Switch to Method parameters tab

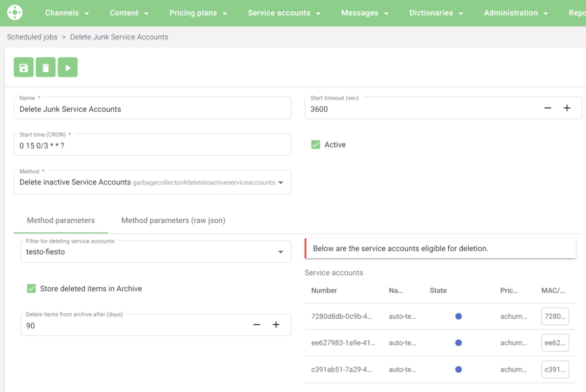(x=61, y=220)
